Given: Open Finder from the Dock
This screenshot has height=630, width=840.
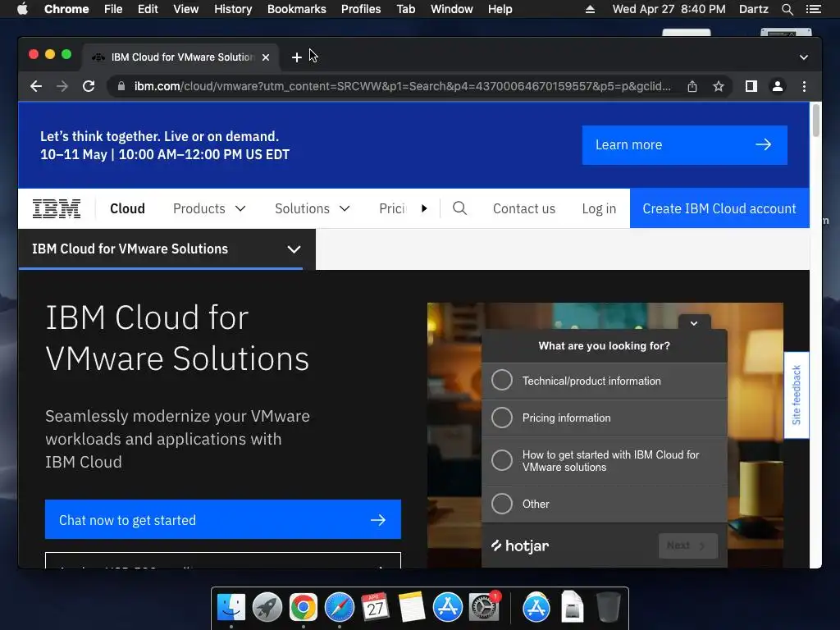Looking at the screenshot, I should [231, 607].
